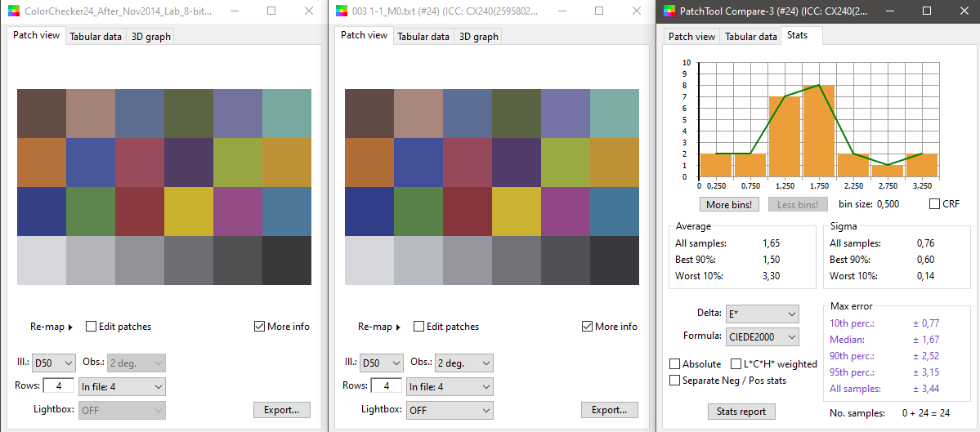Minimize the ColorChecker24 window
Image resolution: width=980 pixels, height=432 pixels.
pos(234,11)
